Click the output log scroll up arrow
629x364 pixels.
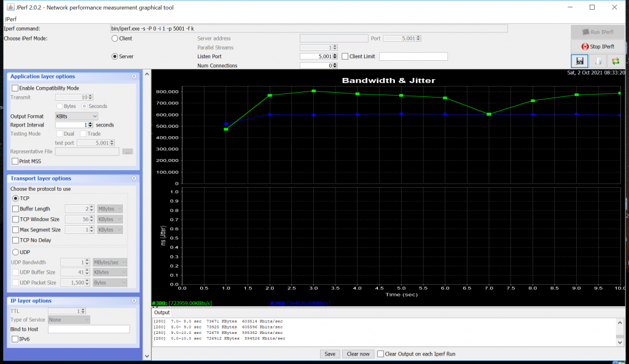click(x=620, y=323)
